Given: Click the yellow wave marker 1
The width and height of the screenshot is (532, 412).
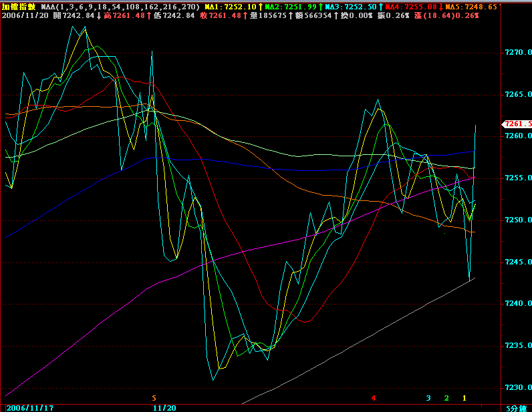Looking at the screenshot, I should pyautogui.click(x=464, y=398).
